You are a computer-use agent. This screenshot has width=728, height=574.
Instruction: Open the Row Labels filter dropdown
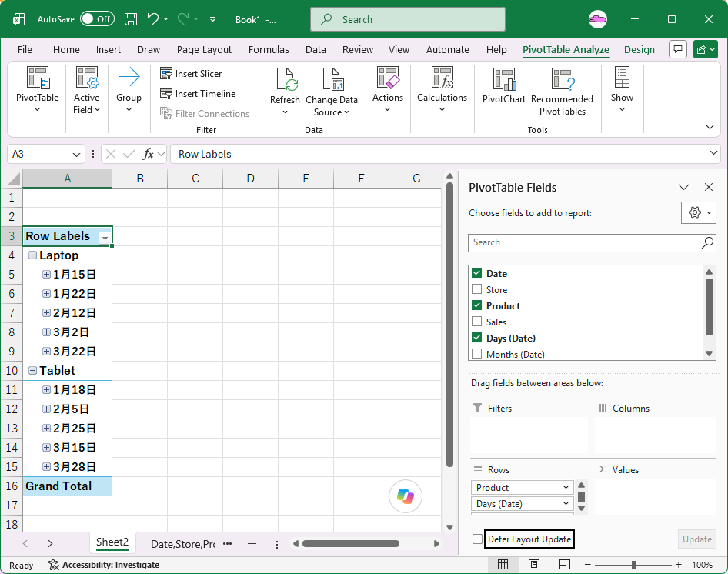click(105, 237)
